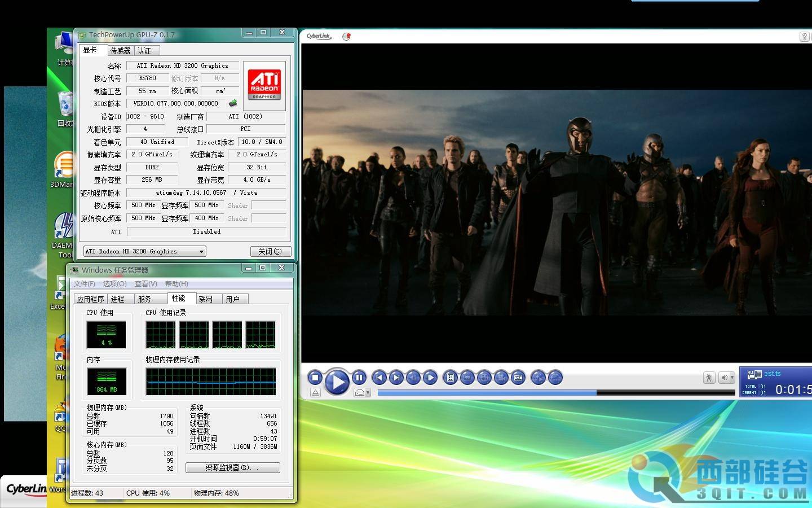This screenshot has width=812, height=508.
Task: Switch to the 传感器 tab in GPU-Z
Action: pos(120,51)
